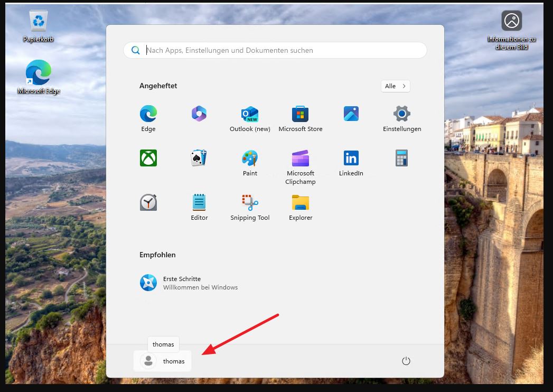This screenshot has width=553, height=392.
Task: Open the Solitaire cards icon
Action: pyautogui.click(x=199, y=158)
